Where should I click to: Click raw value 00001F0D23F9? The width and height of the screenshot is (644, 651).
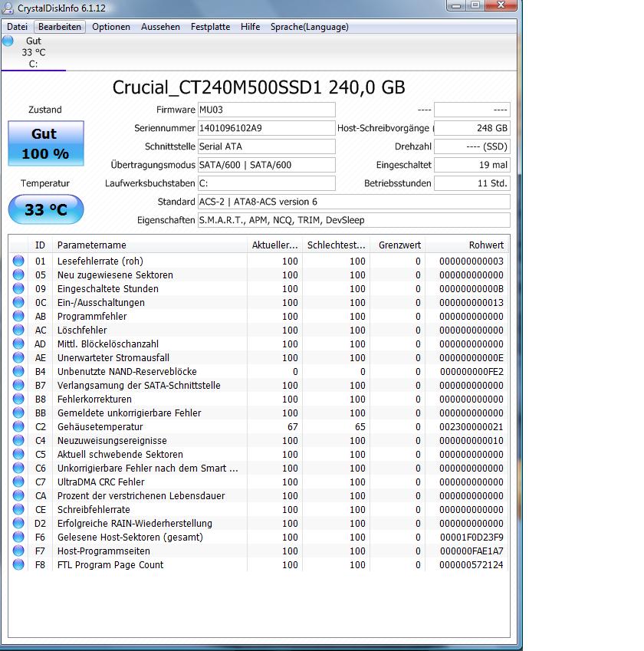472,538
